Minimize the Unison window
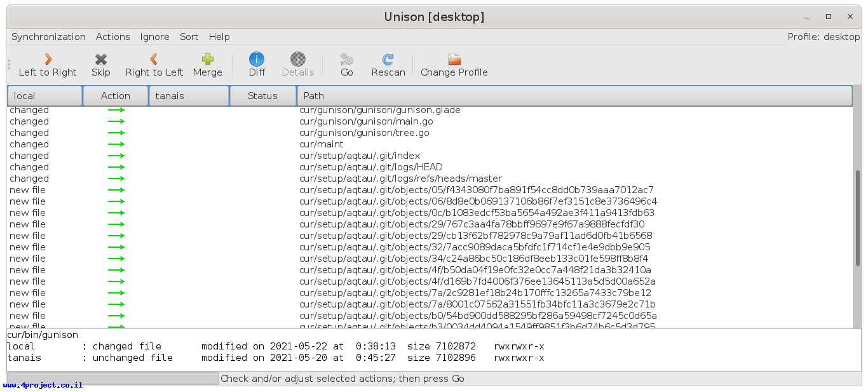The height and width of the screenshot is (392, 868). [x=808, y=17]
